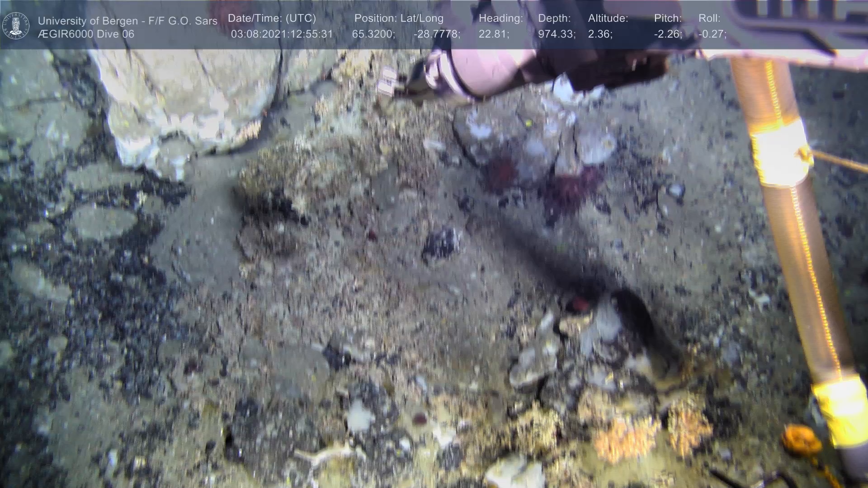Image resolution: width=868 pixels, height=488 pixels.
Task: Click the 'Altitude:' label
Action: coord(608,19)
